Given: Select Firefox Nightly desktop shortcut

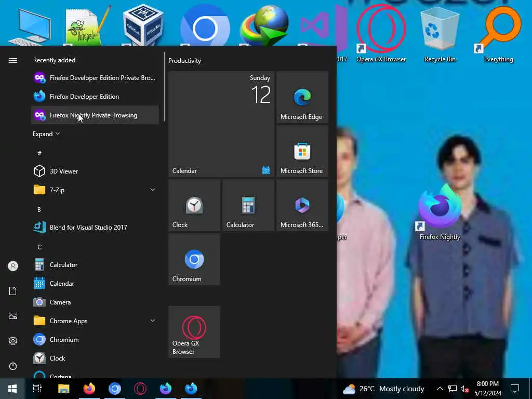Looking at the screenshot, I should click(x=440, y=212).
